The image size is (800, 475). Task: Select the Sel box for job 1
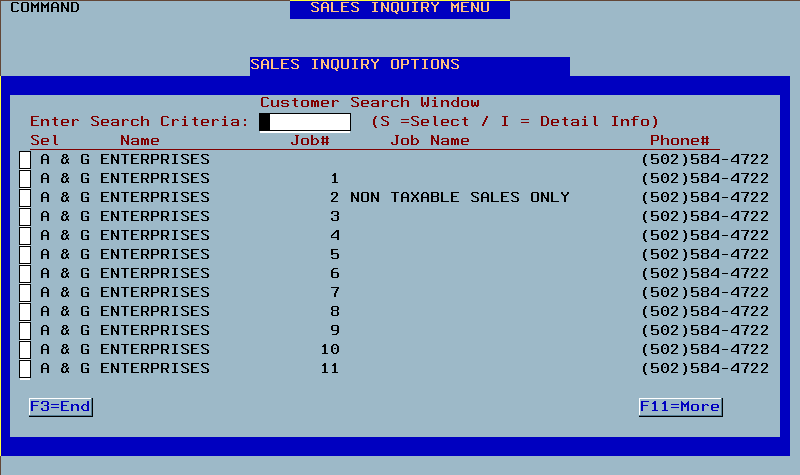[x=25, y=179]
